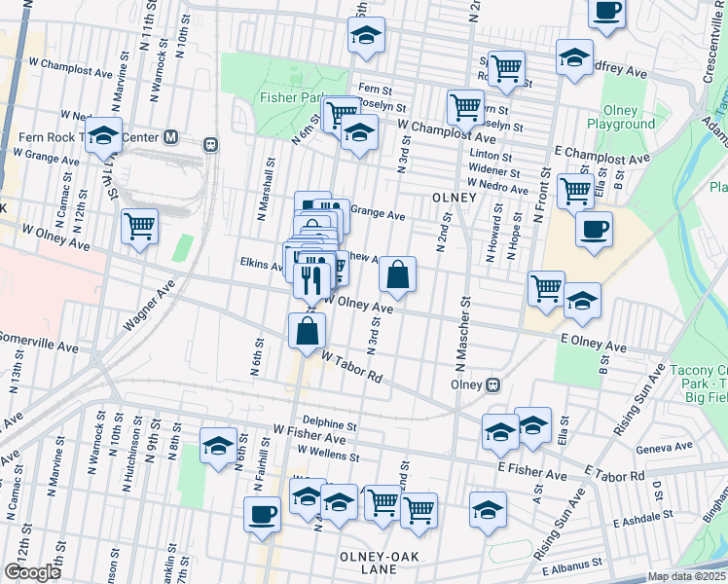728x584 pixels.
Task: Click the school marker at Fern Rock
Action: (x=102, y=138)
